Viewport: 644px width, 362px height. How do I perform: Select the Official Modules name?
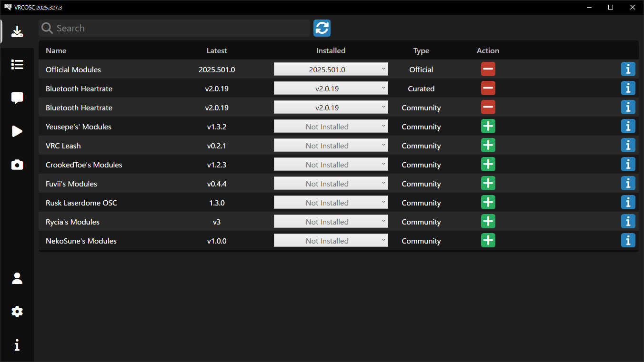click(73, 69)
